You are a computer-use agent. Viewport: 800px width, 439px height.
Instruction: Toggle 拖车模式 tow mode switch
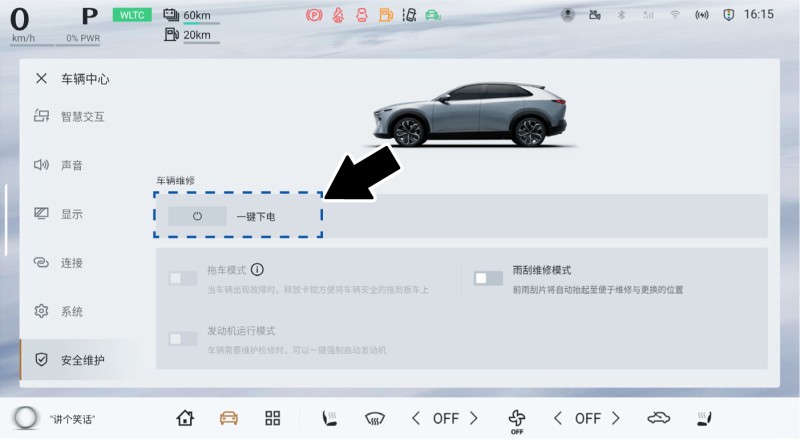pyautogui.click(x=183, y=279)
